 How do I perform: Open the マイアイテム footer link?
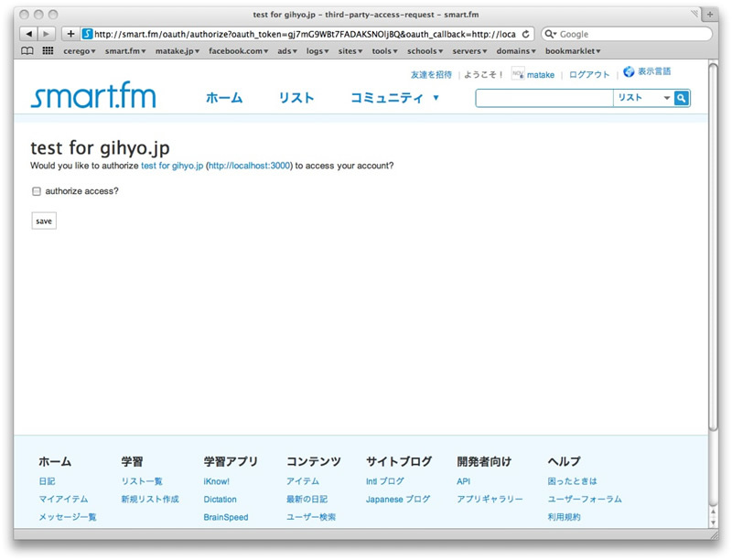click(63, 500)
